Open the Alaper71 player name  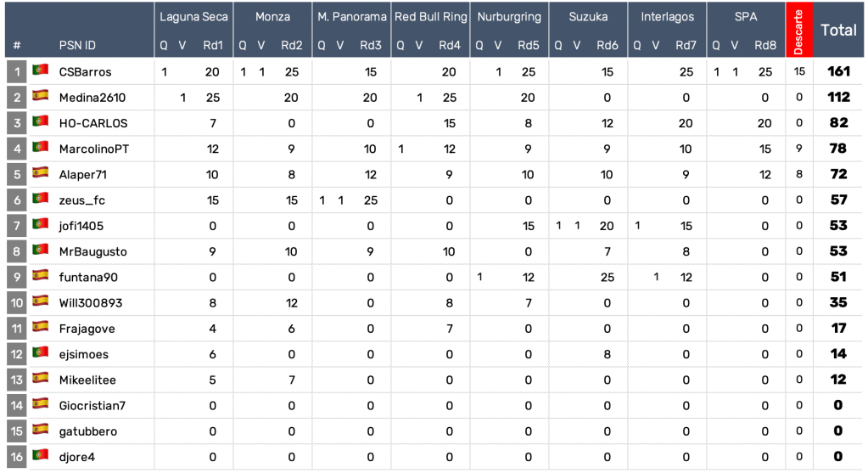click(x=83, y=174)
